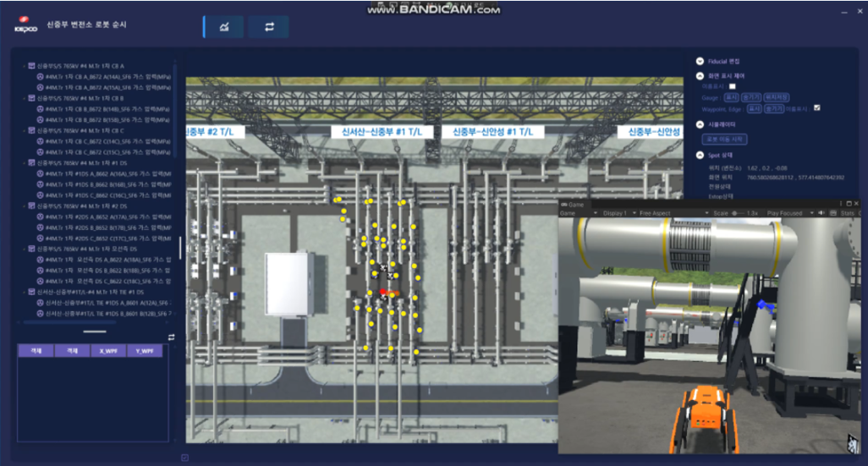Collapse the Spot 상태 section
Viewport: 868px width, 466px height.
click(x=700, y=156)
